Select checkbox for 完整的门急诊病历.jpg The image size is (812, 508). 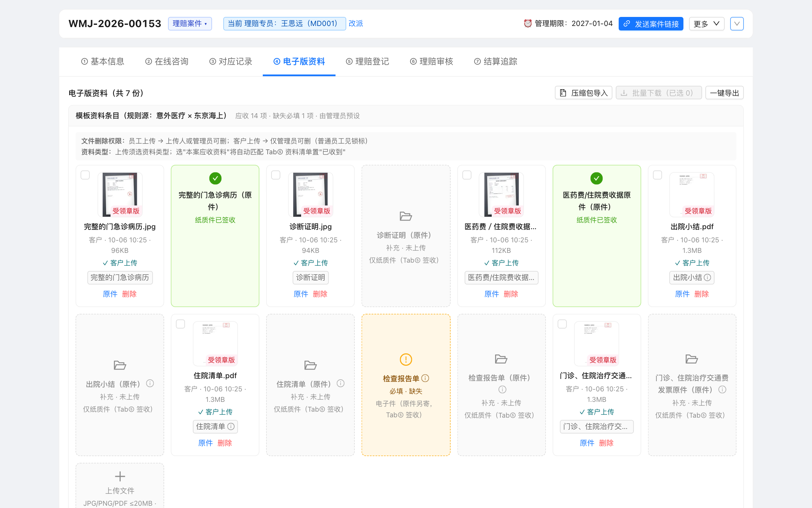pyautogui.click(x=85, y=175)
